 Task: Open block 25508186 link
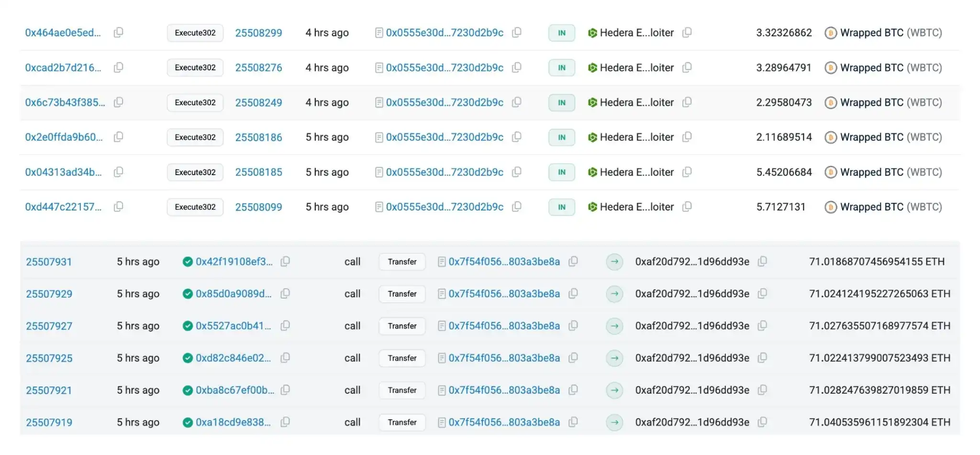[x=258, y=137]
